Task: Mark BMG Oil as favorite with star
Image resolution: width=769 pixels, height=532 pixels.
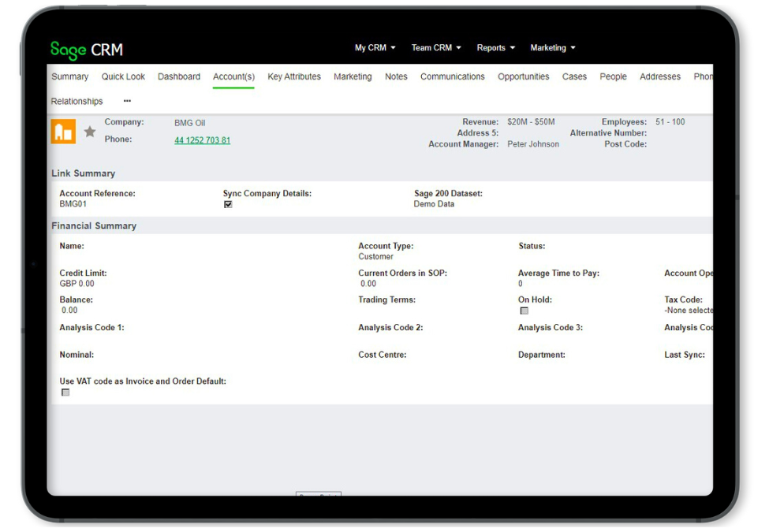Action: 90,132
